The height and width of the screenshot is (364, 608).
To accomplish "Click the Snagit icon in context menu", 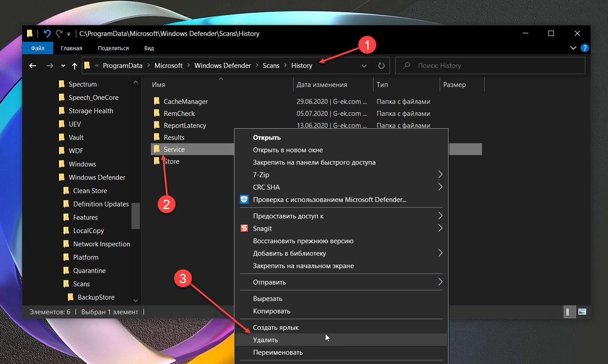I will [244, 228].
